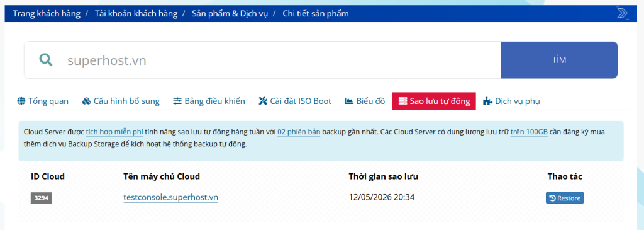The image size is (644, 230).
Task: Go to Trang khách hàng breadcrumb
Action: [47, 14]
